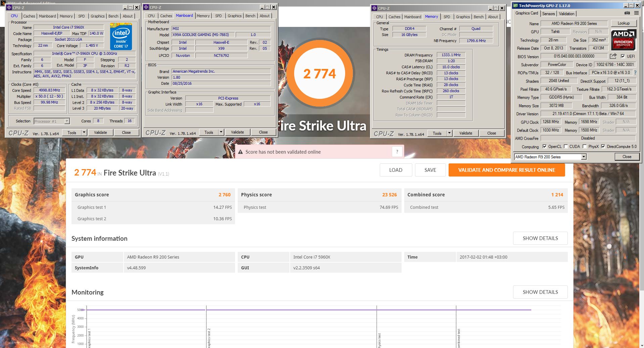Switch to SPD tab in CPU-Z Mainboard window
The width and height of the screenshot is (644, 348).
coord(219,16)
